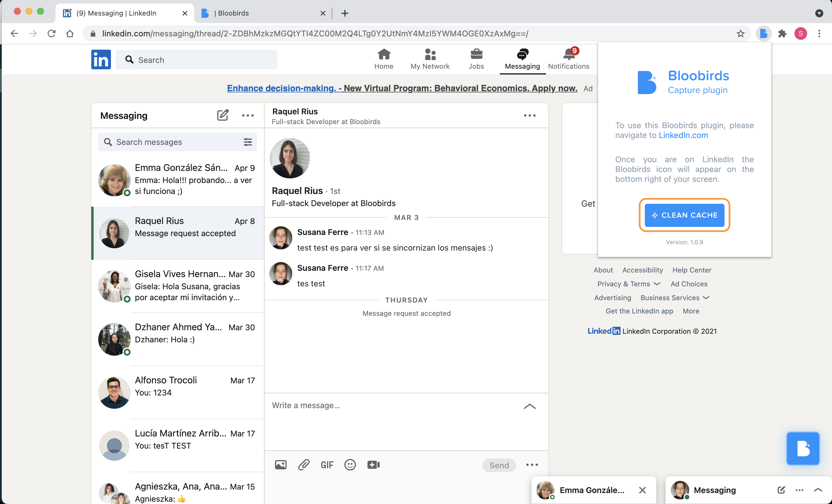The height and width of the screenshot is (504, 832).
Task: Open Raquel Rius conversation options menu
Action: point(530,115)
